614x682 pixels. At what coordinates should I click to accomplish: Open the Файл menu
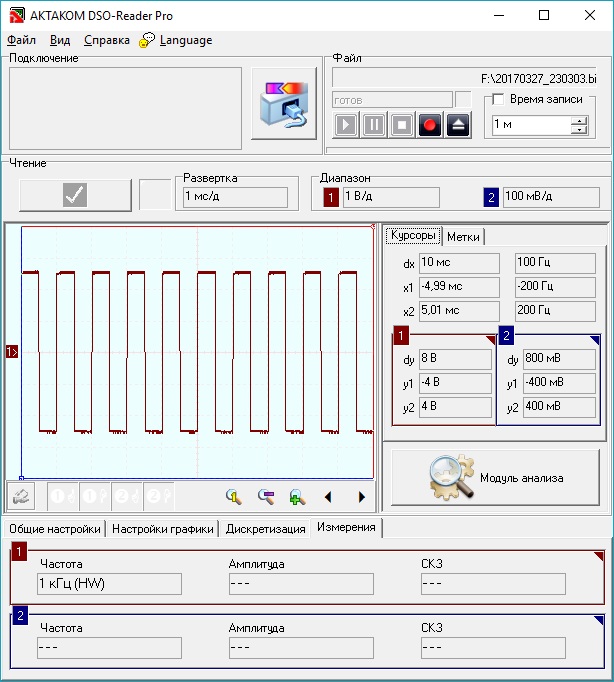21,40
